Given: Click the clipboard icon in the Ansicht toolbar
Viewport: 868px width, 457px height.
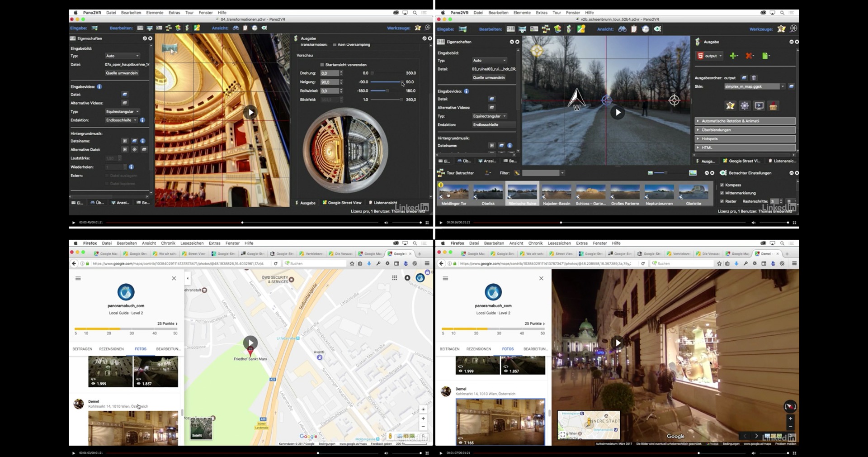Looking at the screenshot, I should [634, 29].
